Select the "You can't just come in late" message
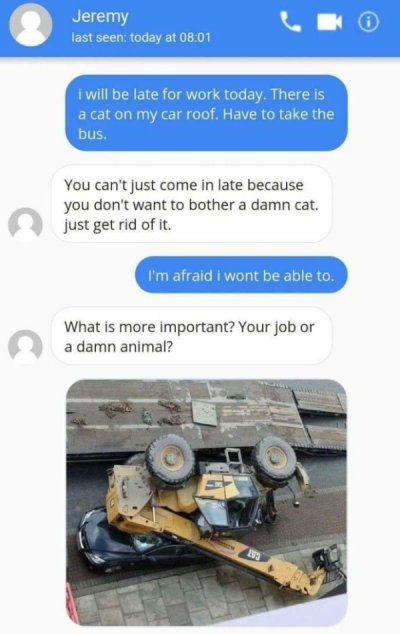The height and width of the screenshot is (634, 400). tap(192, 204)
